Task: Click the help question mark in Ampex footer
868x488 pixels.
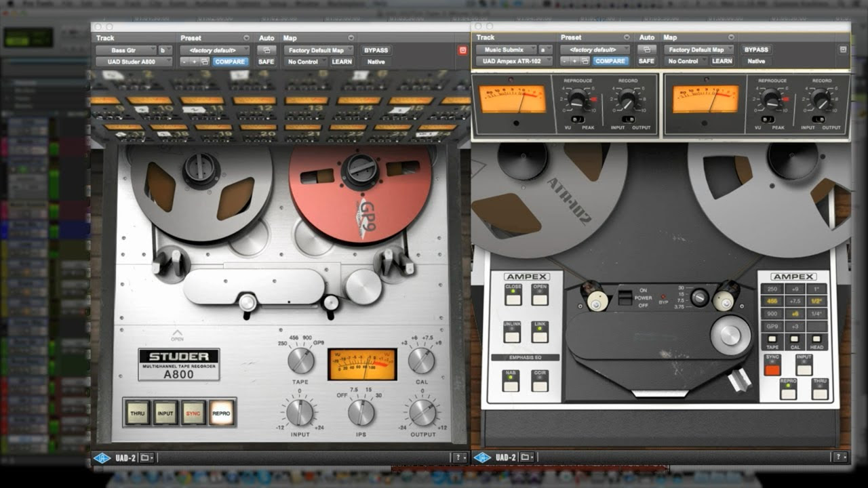Action: [840, 457]
